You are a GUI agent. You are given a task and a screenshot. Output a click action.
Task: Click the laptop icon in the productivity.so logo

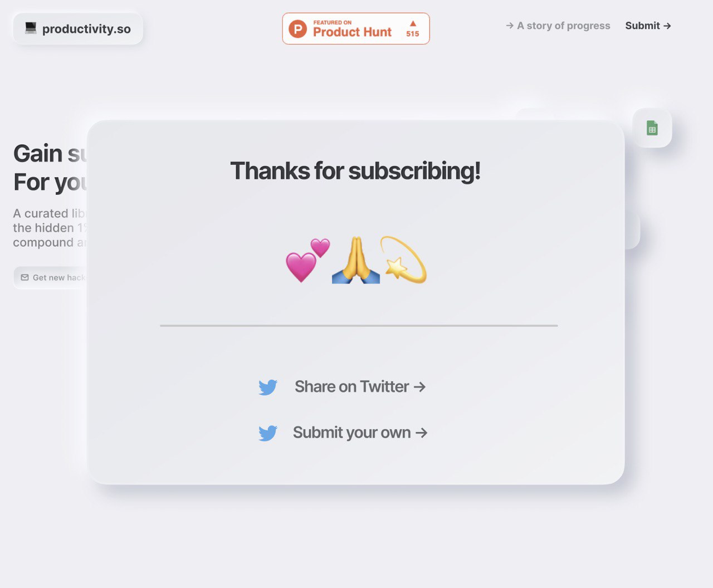click(31, 28)
